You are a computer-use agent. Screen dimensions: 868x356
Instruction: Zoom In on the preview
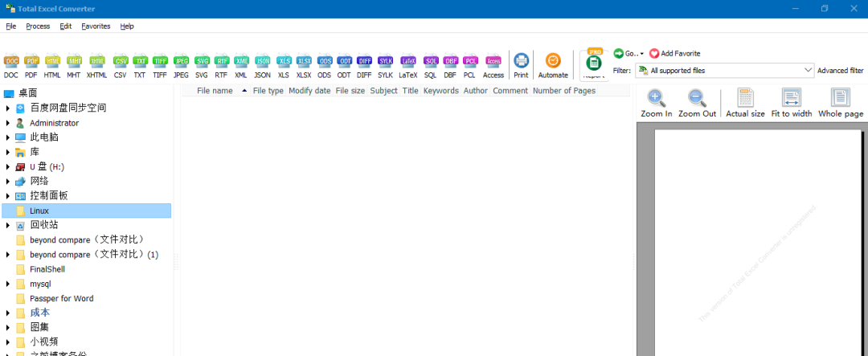[x=657, y=103]
